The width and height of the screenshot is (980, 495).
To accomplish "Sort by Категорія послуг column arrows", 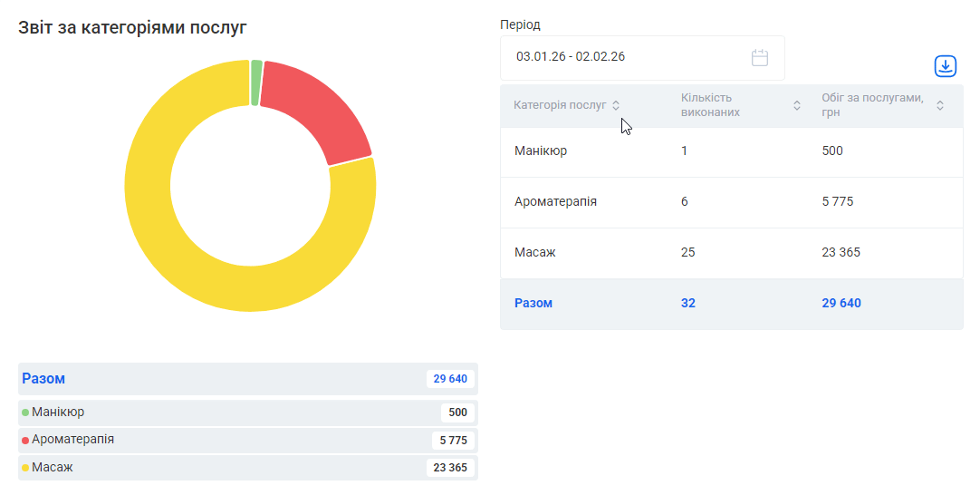I will tap(616, 105).
